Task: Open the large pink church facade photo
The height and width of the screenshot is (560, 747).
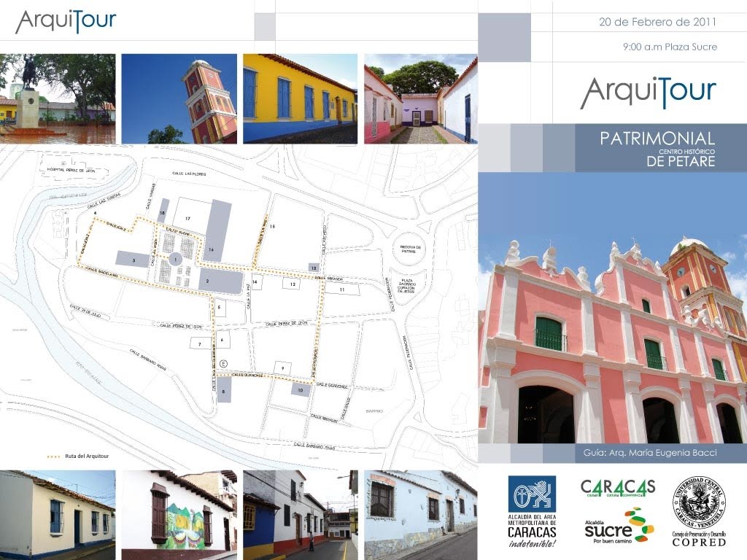Action: coord(613,308)
